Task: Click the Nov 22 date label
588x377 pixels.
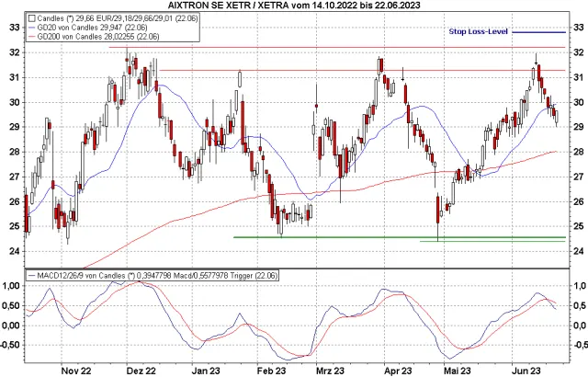Action: tap(75, 371)
